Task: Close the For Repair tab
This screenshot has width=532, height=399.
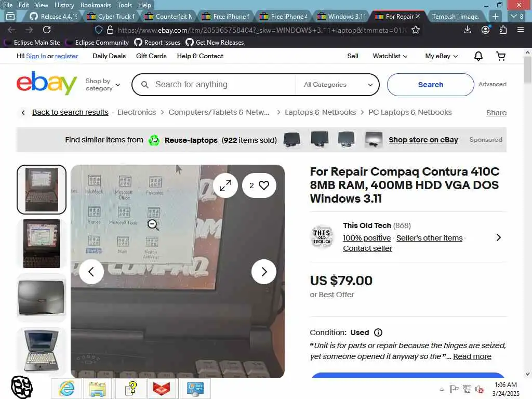Action: coord(418,16)
